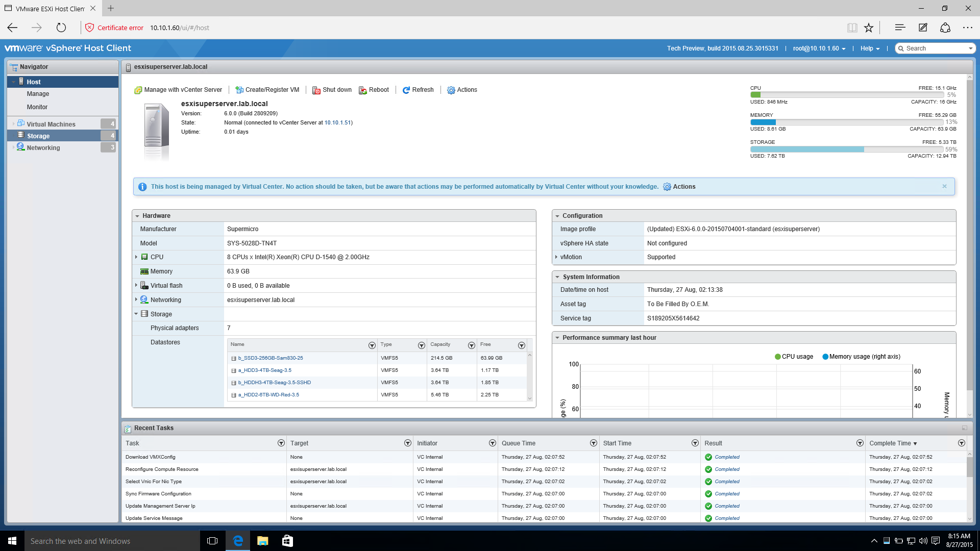Screen dimensions: 980x551
Task: Open datastore a_HDD2-6TB-WD-Red-3.5
Action: tap(268, 395)
